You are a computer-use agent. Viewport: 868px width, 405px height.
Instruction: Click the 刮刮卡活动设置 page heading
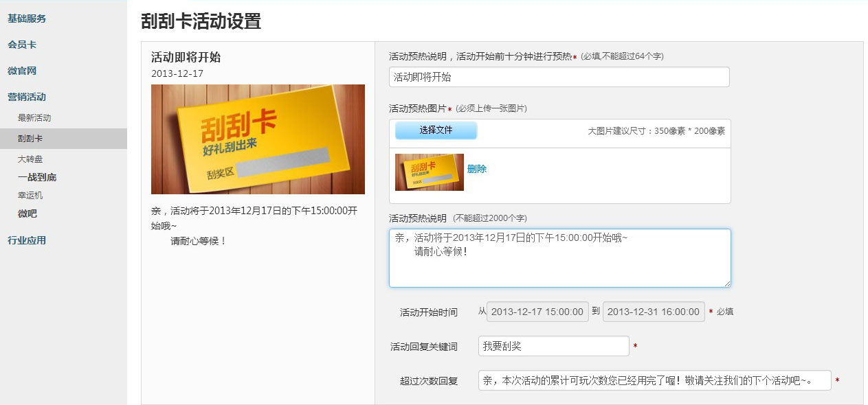(x=201, y=21)
